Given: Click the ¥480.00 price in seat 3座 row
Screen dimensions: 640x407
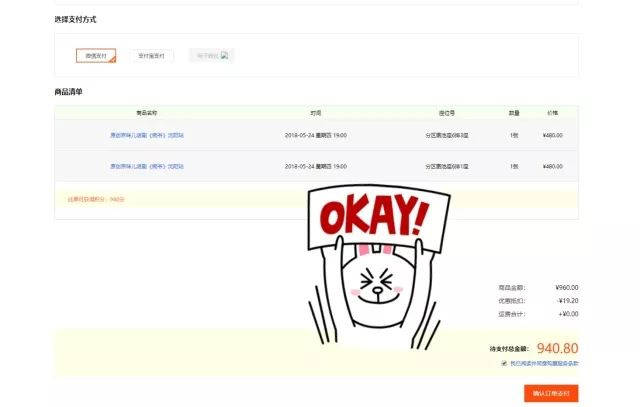Looking at the screenshot, I should (x=553, y=135).
